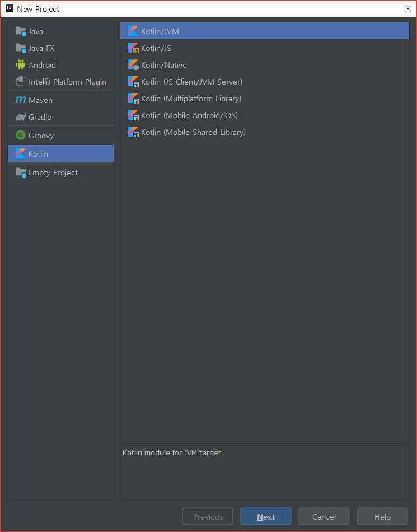Click the green Android robot icon
The height and width of the screenshot is (532, 417).
click(x=21, y=64)
